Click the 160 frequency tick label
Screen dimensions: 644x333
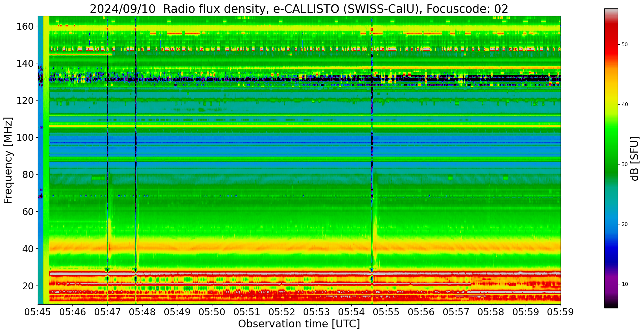25,27
